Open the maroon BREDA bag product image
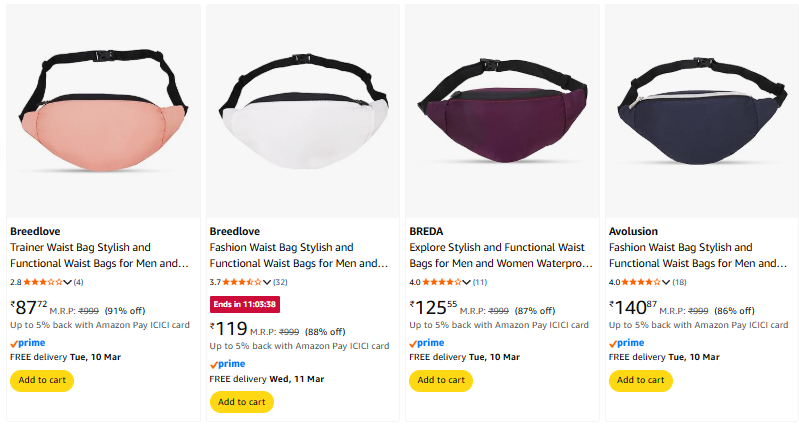 [x=502, y=110]
